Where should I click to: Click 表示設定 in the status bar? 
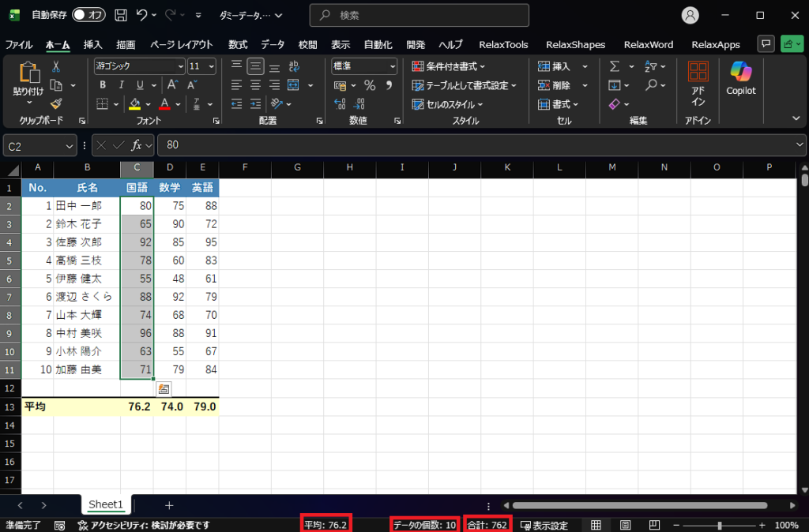pos(544,526)
